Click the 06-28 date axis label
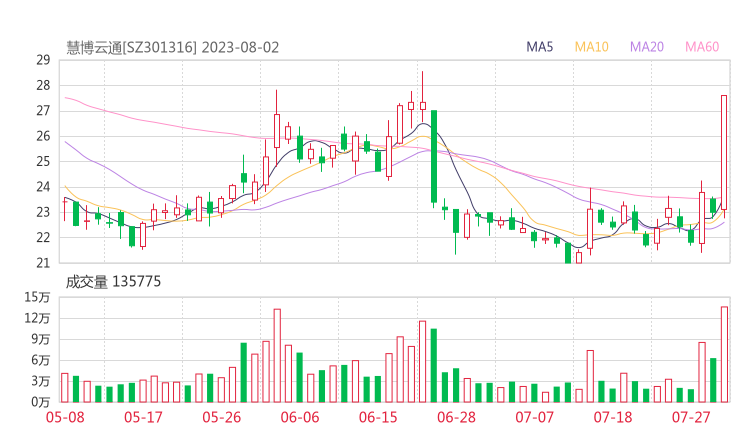 click(x=456, y=417)
